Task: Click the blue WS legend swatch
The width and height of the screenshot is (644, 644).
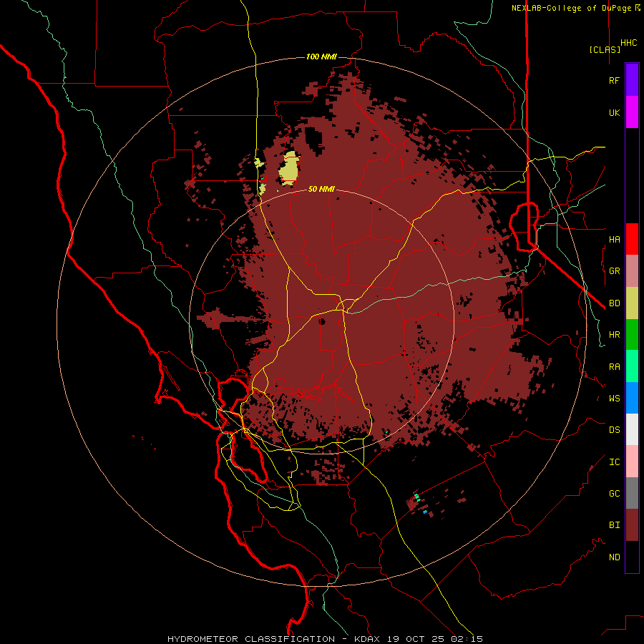Action: [632, 398]
